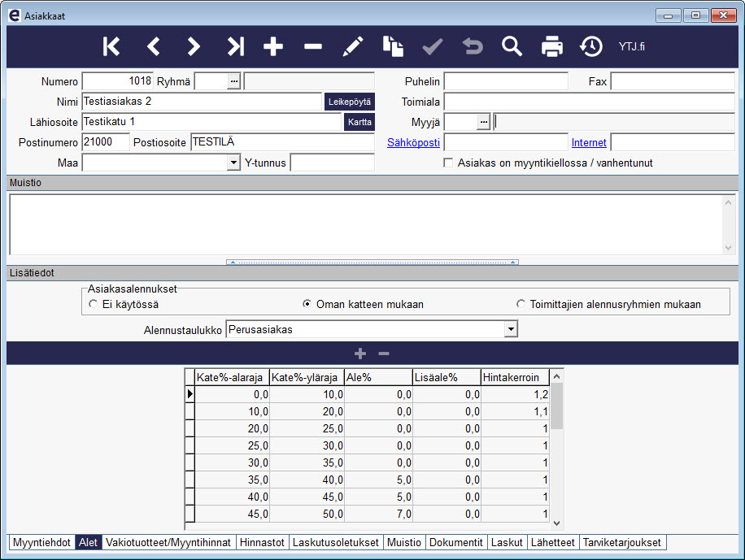
Task: Click the Toimiala input field
Action: tap(589, 102)
